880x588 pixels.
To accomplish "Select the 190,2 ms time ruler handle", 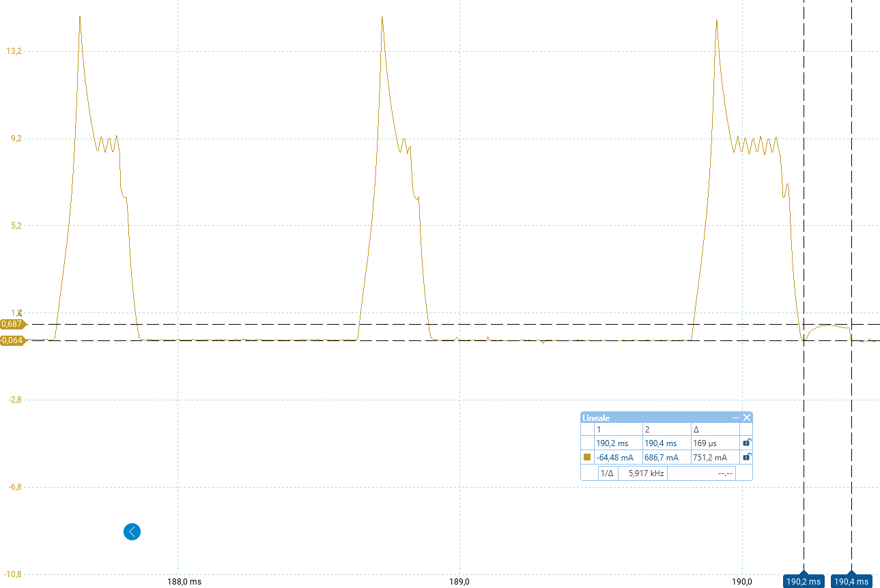I will click(804, 581).
